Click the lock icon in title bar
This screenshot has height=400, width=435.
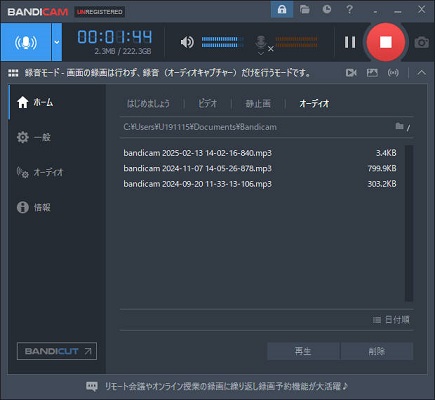pos(282,10)
